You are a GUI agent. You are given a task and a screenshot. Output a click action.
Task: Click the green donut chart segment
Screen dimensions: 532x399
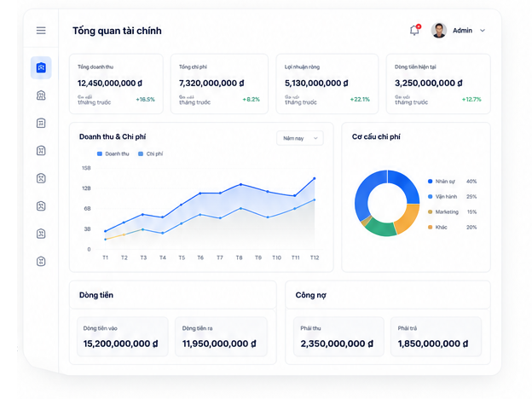tap(382, 228)
